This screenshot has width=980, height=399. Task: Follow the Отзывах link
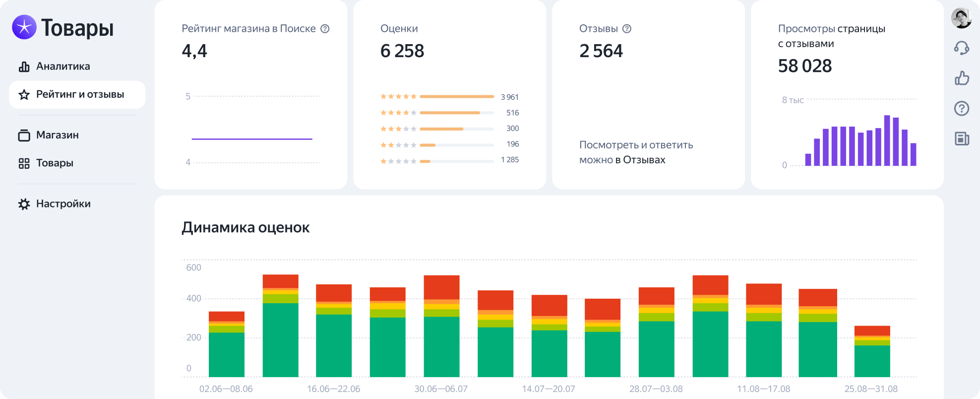[644, 160]
